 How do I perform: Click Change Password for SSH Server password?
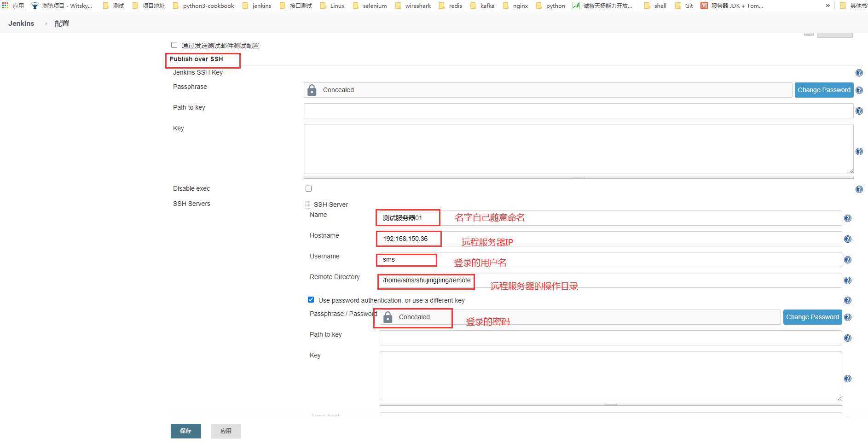[x=812, y=317]
